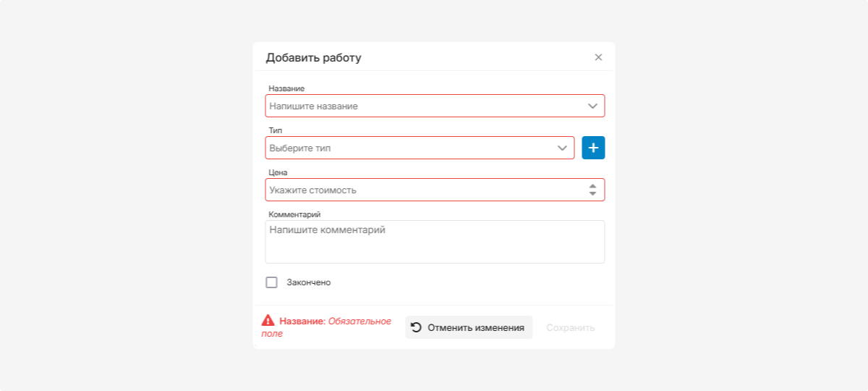The image size is (868, 391).
Task: Tick the Закончено checkbox
Action: click(x=272, y=282)
